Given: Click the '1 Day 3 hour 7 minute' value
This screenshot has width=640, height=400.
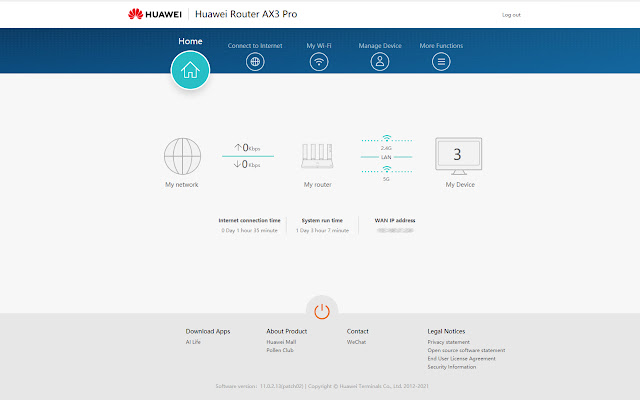Looking at the screenshot, I should (322, 231).
